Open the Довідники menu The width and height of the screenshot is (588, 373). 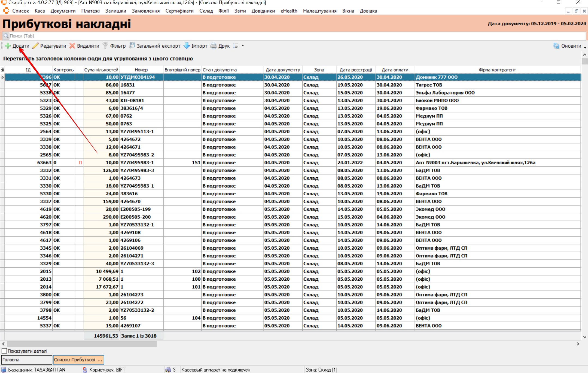(x=263, y=11)
